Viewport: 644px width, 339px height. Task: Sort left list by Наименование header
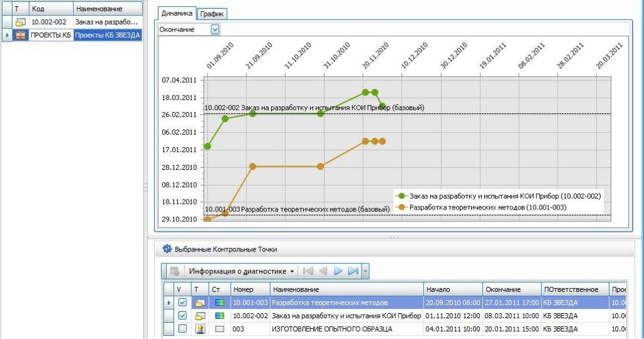(x=108, y=9)
